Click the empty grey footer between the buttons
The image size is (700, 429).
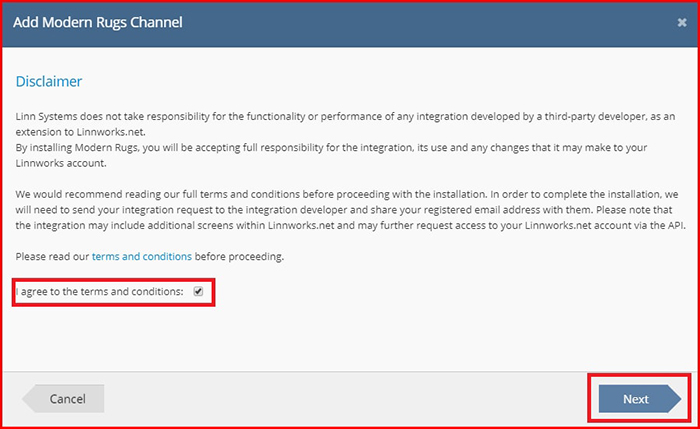pos(350,399)
